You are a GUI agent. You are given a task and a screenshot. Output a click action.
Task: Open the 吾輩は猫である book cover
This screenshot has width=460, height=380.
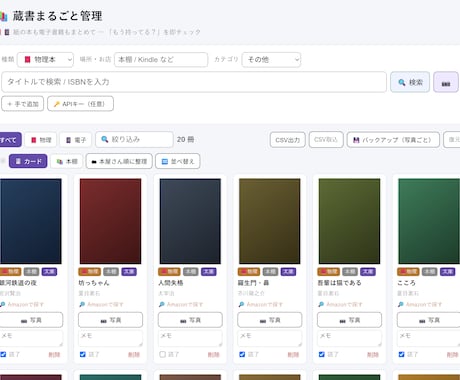349,221
